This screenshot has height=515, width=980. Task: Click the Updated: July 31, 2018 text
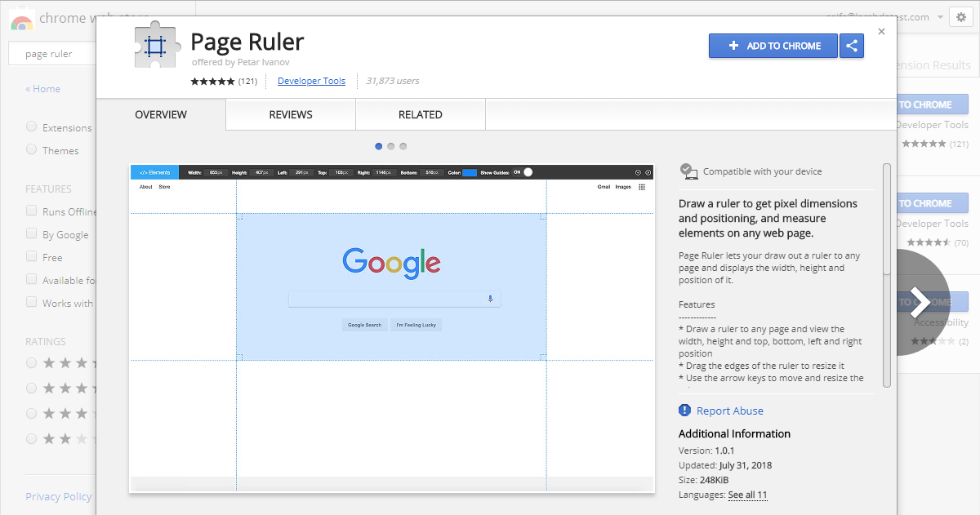[x=725, y=465]
